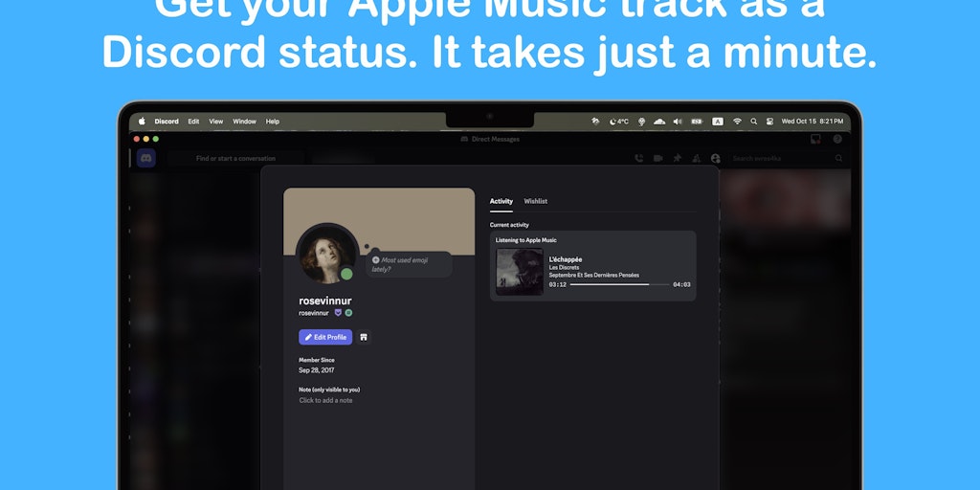
Task: Click the display name rosevinnur heading
Action: pos(325,301)
